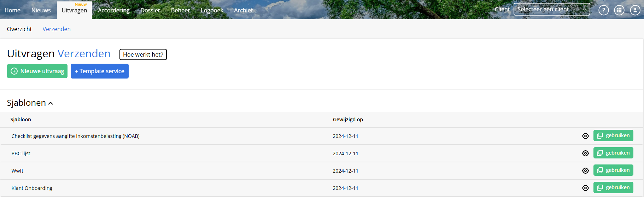Click the + Template service button

tap(100, 71)
